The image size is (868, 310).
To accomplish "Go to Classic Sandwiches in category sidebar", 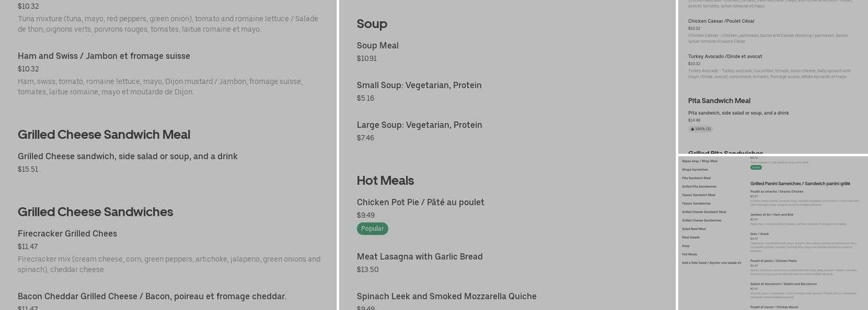I will pyautogui.click(x=696, y=203).
